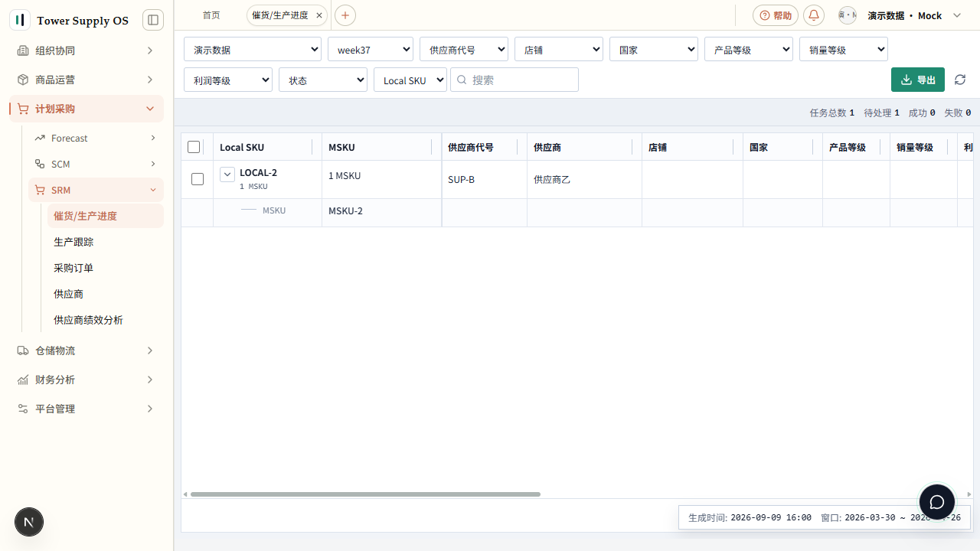Image resolution: width=980 pixels, height=551 pixels.
Task: Open the 销量等级 filter dropdown
Action: 844,50
